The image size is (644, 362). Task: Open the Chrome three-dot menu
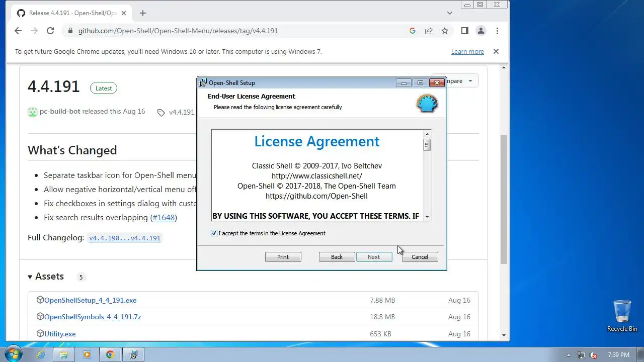pyautogui.click(x=497, y=31)
